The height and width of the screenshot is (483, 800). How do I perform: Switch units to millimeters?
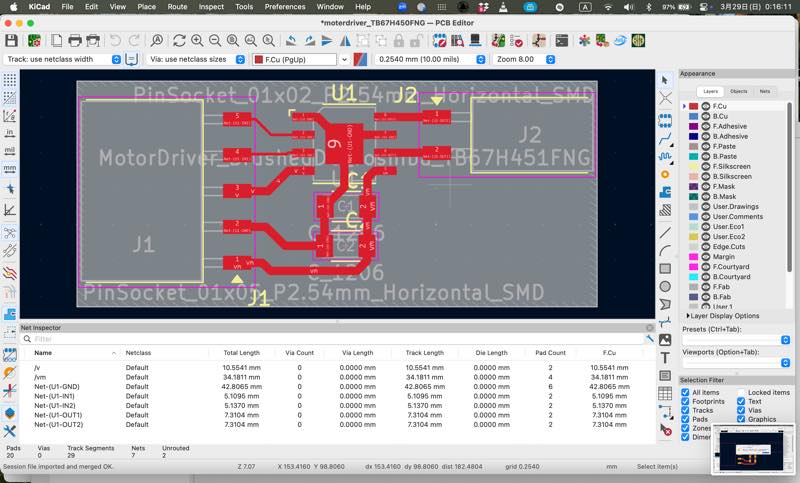[x=9, y=168]
